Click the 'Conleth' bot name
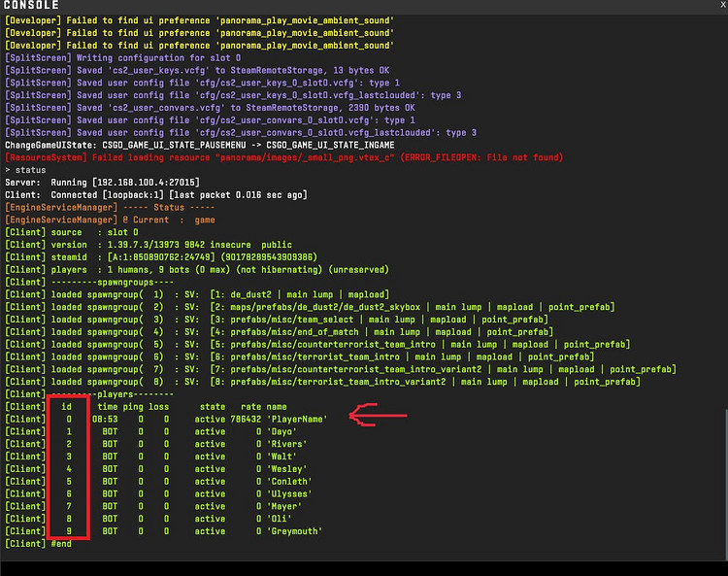The height and width of the screenshot is (576, 728). pos(291,481)
